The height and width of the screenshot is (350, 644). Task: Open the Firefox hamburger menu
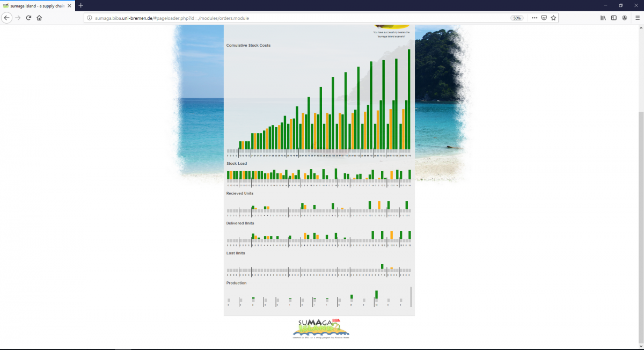coord(636,18)
